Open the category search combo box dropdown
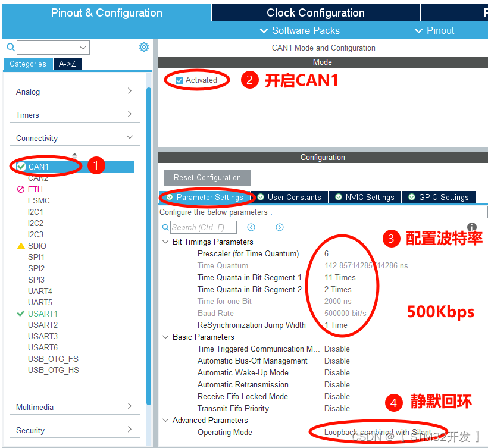 coord(83,48)
